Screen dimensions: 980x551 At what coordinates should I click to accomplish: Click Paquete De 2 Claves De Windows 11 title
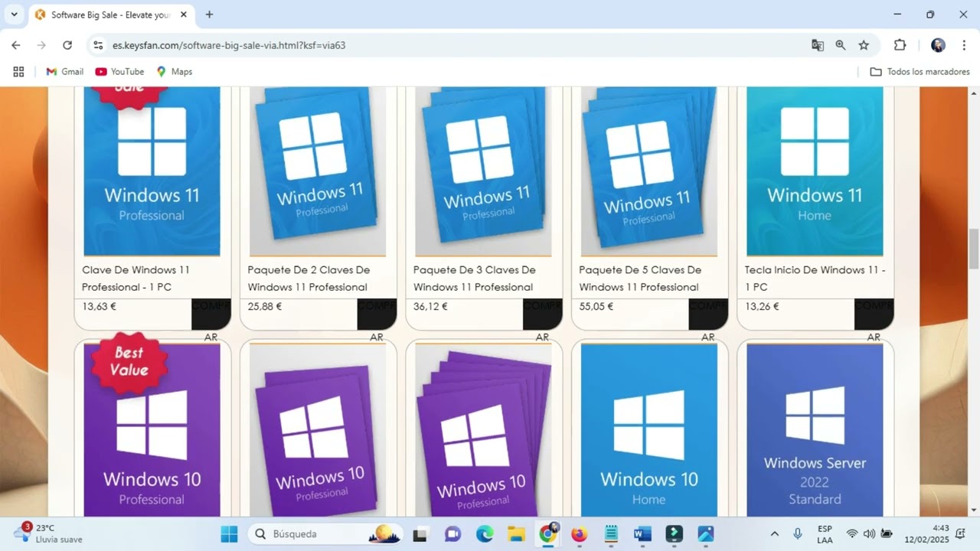309,279
